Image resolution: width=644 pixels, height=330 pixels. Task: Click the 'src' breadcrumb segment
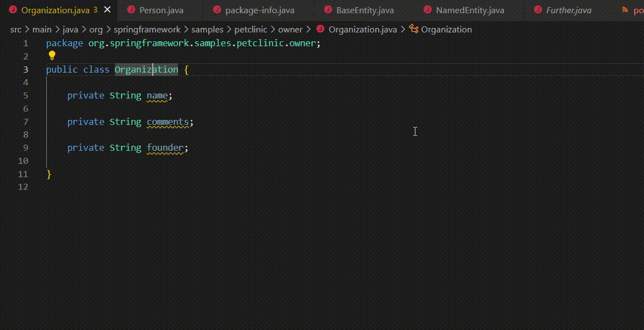pyautogui.click(x=15, y=30)
